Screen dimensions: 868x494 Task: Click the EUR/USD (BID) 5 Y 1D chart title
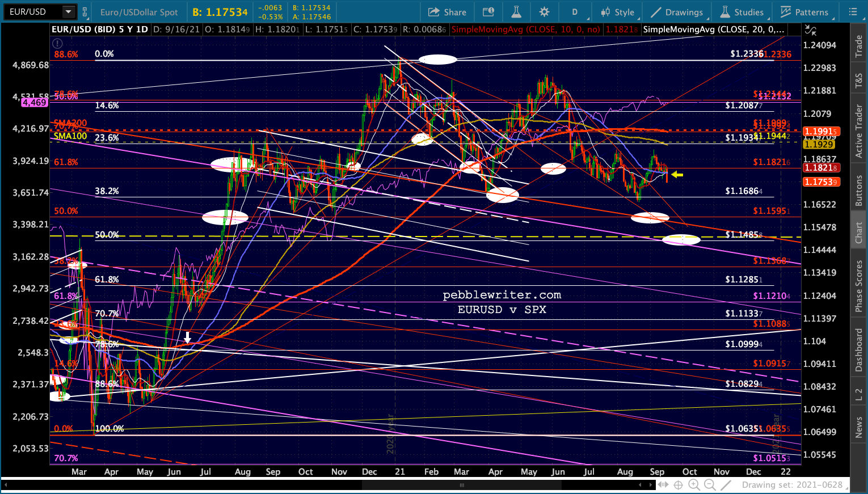(100, 29)
